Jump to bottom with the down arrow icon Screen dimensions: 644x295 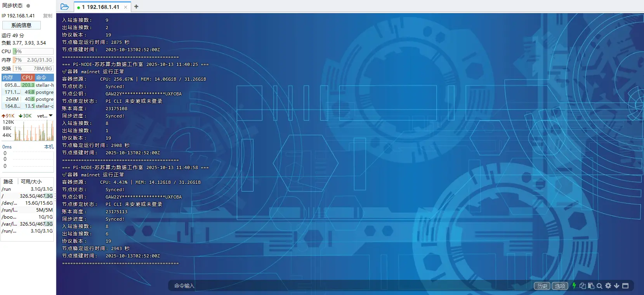[x=616, y=286]
